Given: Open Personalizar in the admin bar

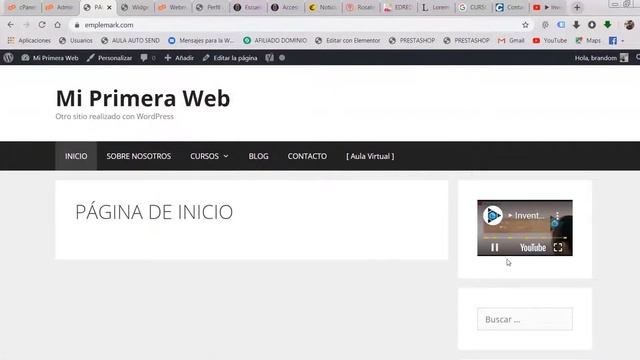Looking at the screenshot, I should (x=109, y=58).
